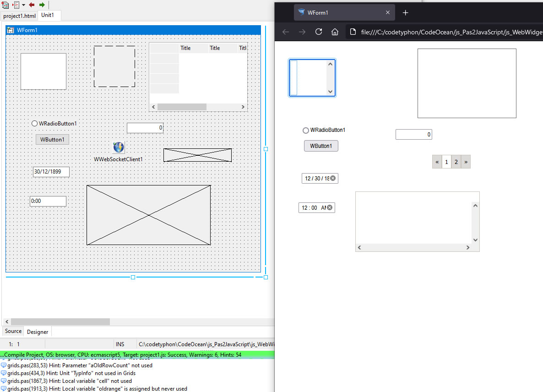This screenshot has width=543, height=392.
Task: Click next page arrow » in pagination
Action: [x=466, y=162]
